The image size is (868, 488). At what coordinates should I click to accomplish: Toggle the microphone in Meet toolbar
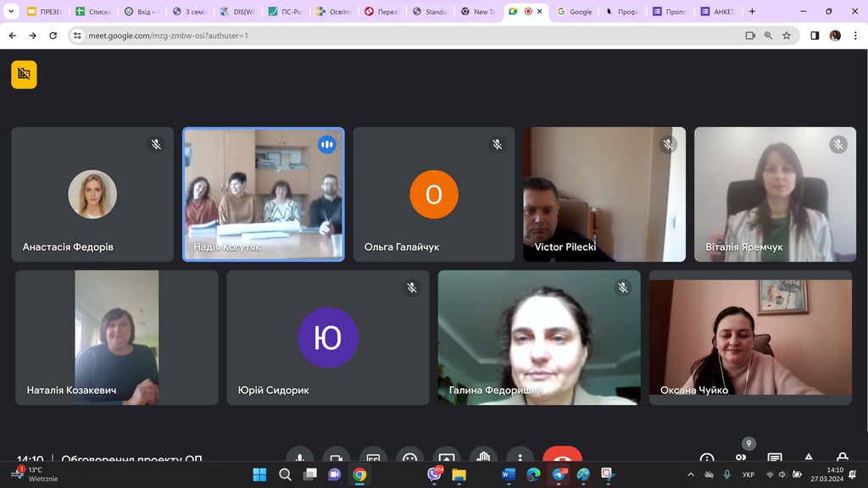pyautogui.click(x=299, y=458)
